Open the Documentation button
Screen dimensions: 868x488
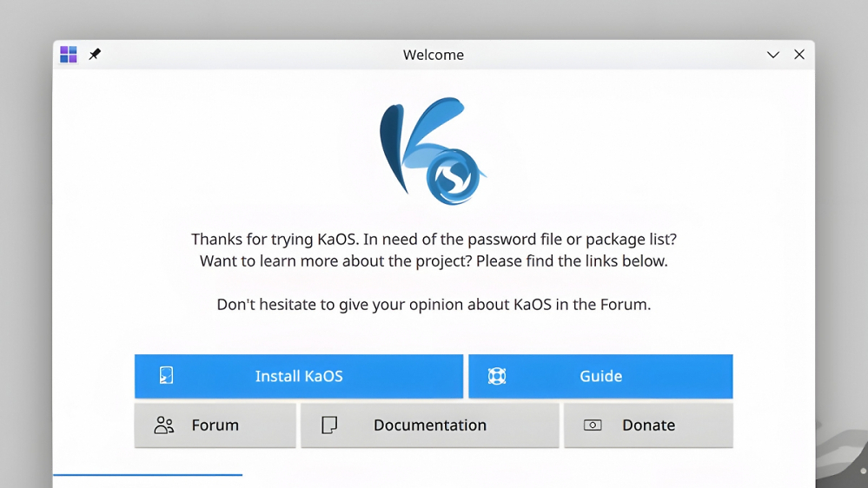pos(430,425)
